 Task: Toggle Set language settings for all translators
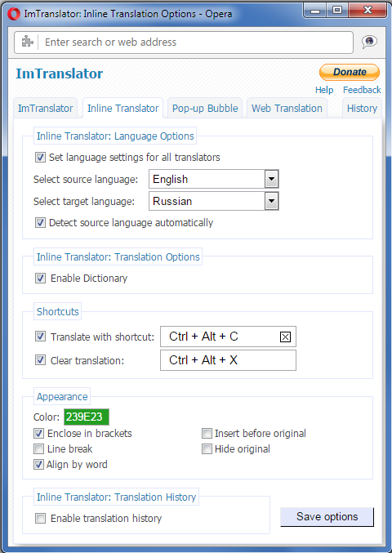40,158
